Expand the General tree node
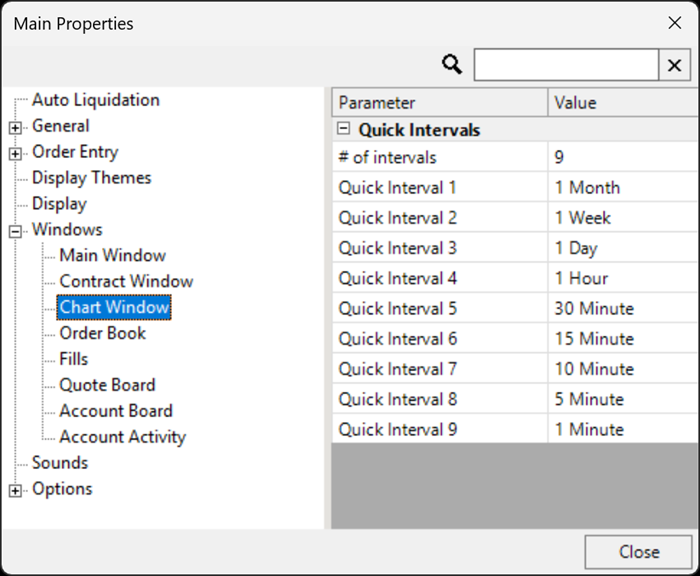Viewport: 700px width, 576px height. point(16,127)
